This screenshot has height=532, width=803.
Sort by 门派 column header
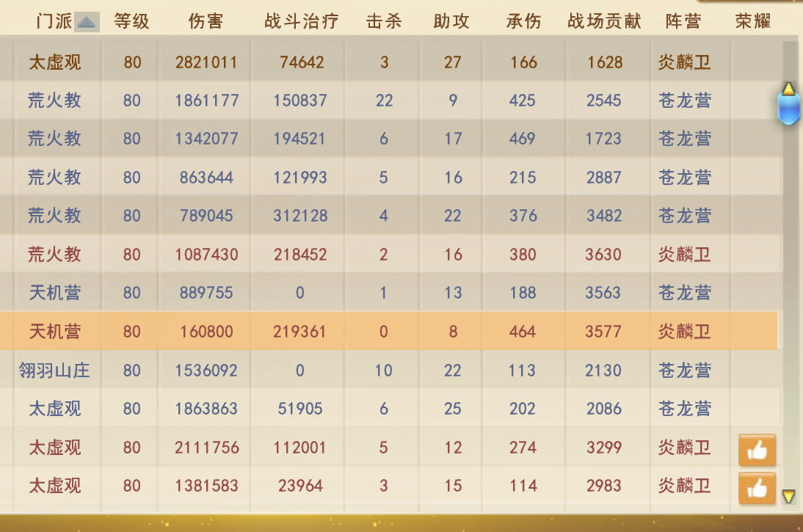(x=54, y=21)
